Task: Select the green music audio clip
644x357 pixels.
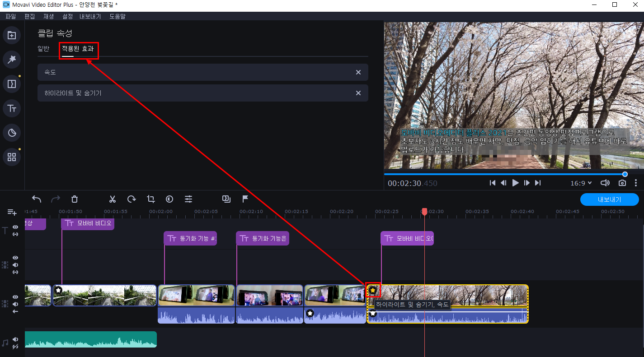Action: (x=90, y=339)
